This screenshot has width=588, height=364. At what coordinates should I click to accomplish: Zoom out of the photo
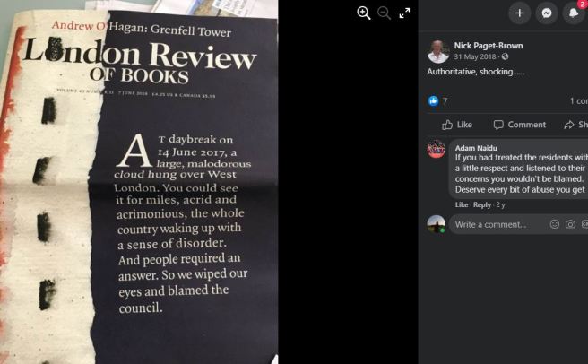tap(384, 13)
